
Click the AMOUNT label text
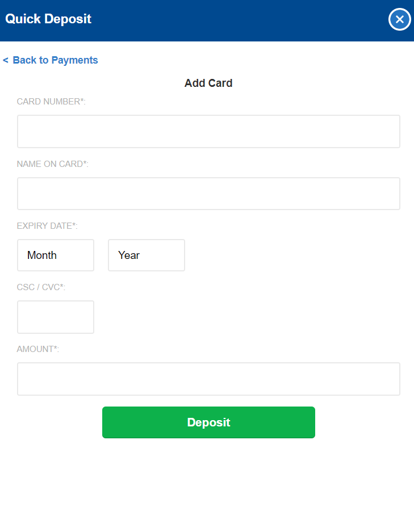point(37,349)
